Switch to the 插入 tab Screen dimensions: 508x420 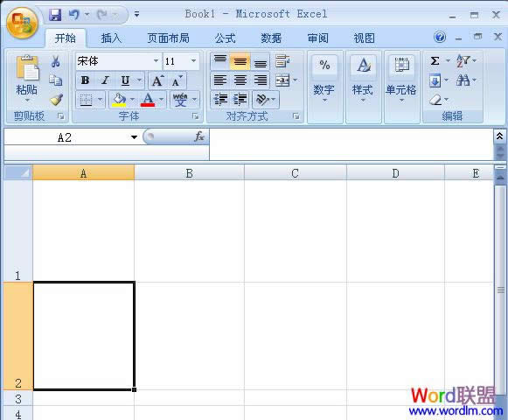coord(111,38)
